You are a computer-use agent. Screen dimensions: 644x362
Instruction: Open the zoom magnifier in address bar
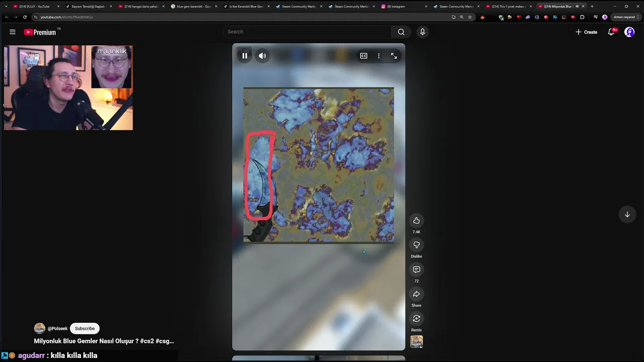(461, 17)
